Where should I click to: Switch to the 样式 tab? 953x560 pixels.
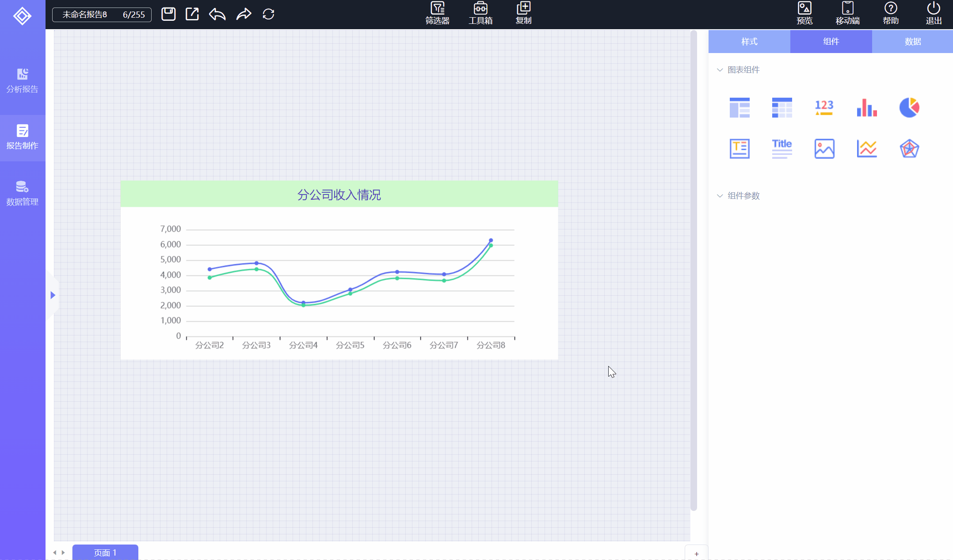[x=749, y=42]
